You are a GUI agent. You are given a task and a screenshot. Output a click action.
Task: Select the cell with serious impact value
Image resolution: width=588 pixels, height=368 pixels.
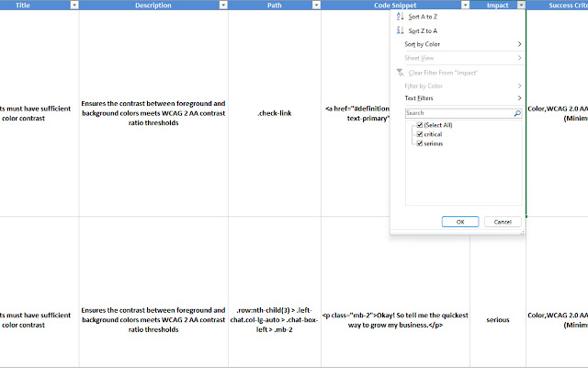tap(497, 320)
